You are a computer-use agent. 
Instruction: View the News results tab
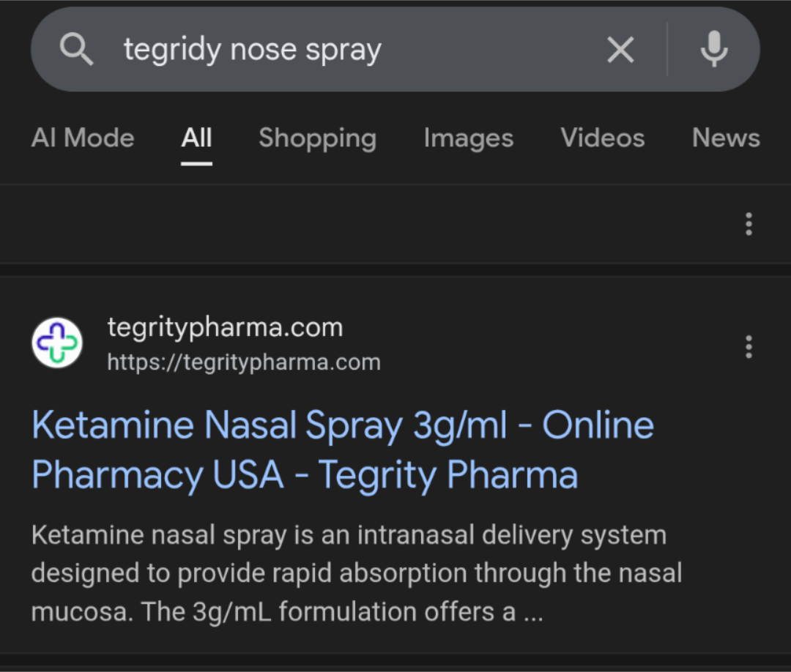point(726,138)
